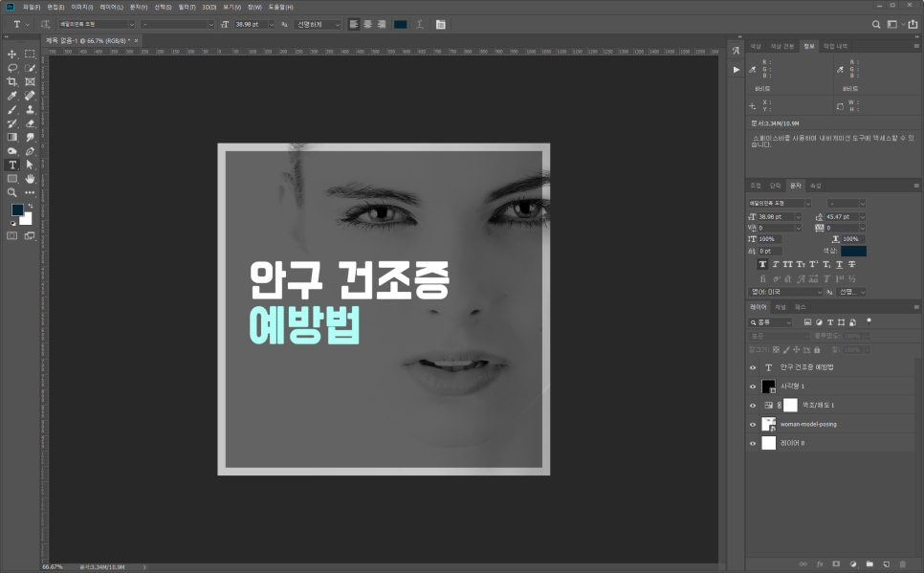The image size is (924, 573).
Task: Expand the language 영어: 미국 dropdown
Action: click(x=818, y=292)
